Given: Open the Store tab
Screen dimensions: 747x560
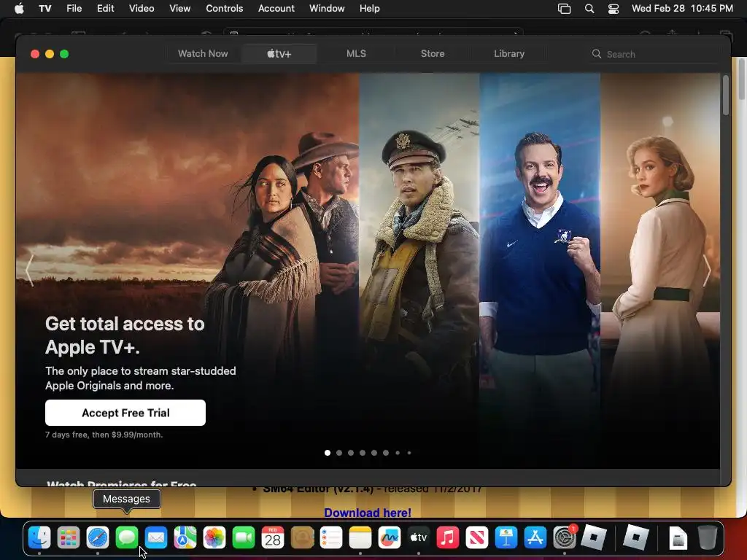Looking at the screenshot, I should point(433,54).
